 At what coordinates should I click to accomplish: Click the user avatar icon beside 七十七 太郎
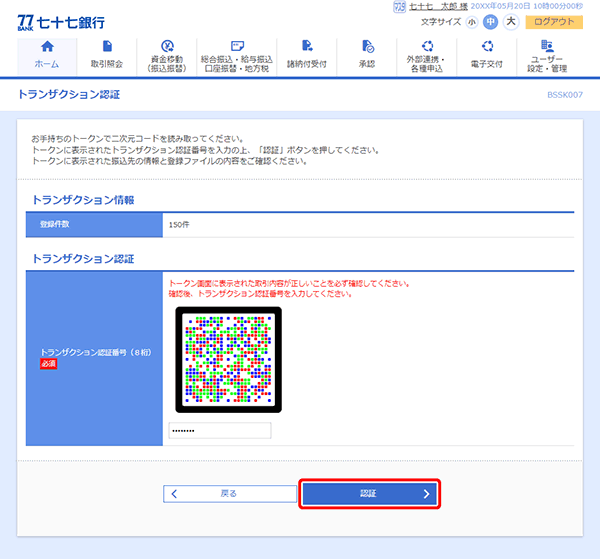(x=399, y=7)
